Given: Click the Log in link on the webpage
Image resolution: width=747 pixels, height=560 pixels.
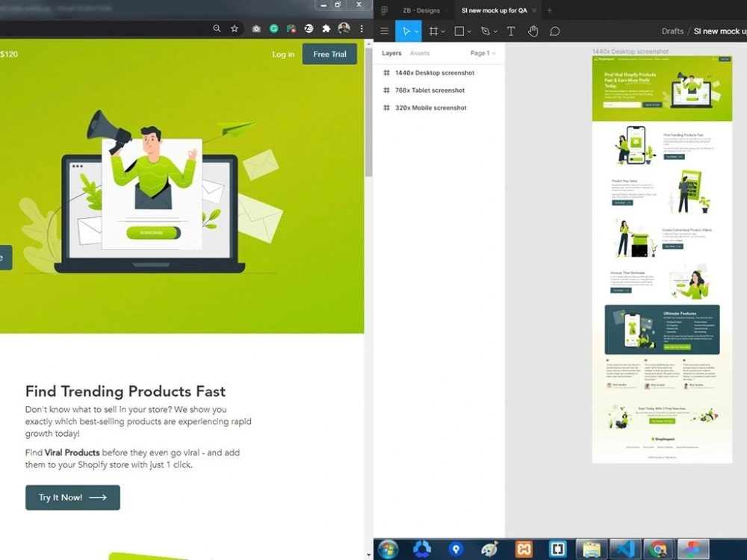Looking at the screenshot, I should [283, 55].
